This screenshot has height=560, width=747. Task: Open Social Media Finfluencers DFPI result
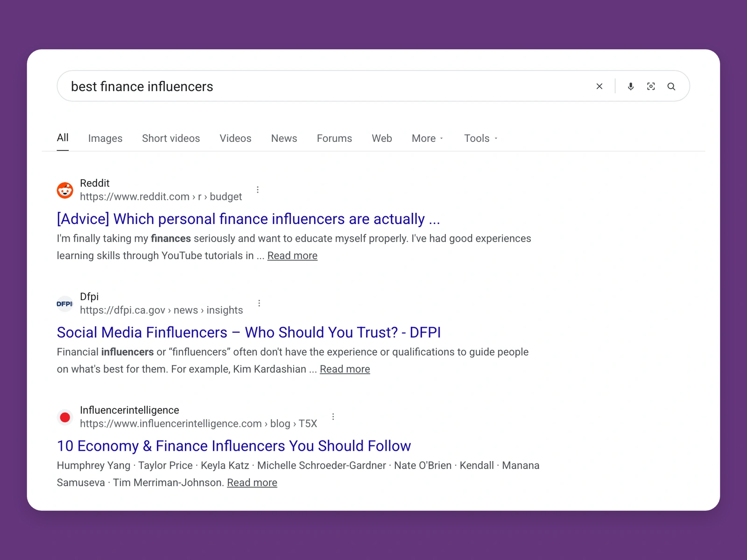pyautogui.click(x=249, y=332)
